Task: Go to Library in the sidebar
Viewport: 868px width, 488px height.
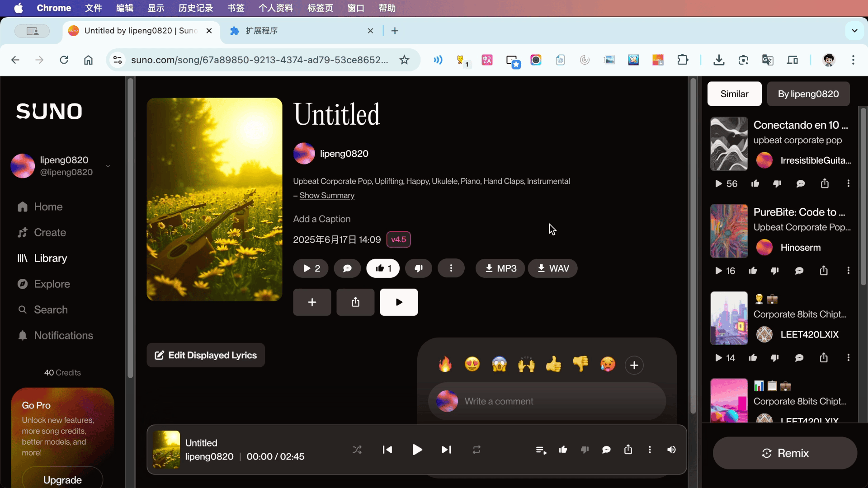Action: 42,258
